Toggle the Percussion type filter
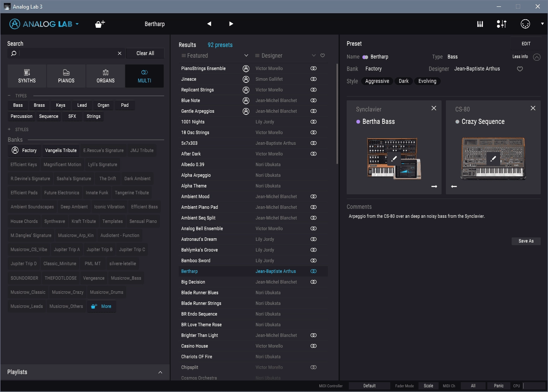Screen dimensions: 548x392 pyautogui.click(x=21, y=116)
